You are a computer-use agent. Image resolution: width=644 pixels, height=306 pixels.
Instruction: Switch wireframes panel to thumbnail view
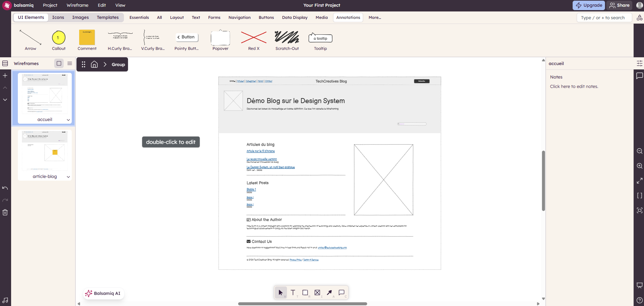[59, 63]
